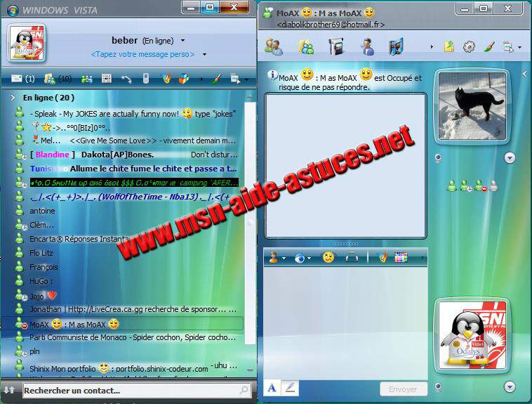
Task: Open the share files folder icon
Action: coord(306,46)
